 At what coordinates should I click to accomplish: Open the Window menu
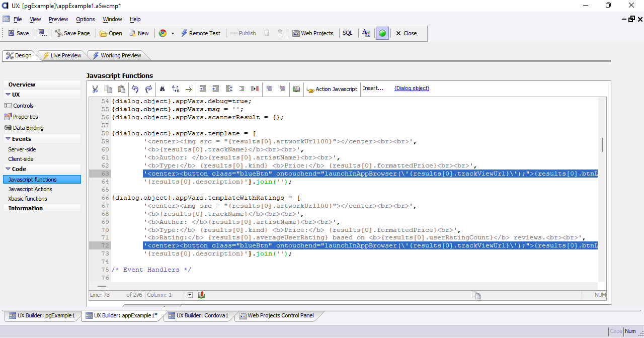click(112, 19)
